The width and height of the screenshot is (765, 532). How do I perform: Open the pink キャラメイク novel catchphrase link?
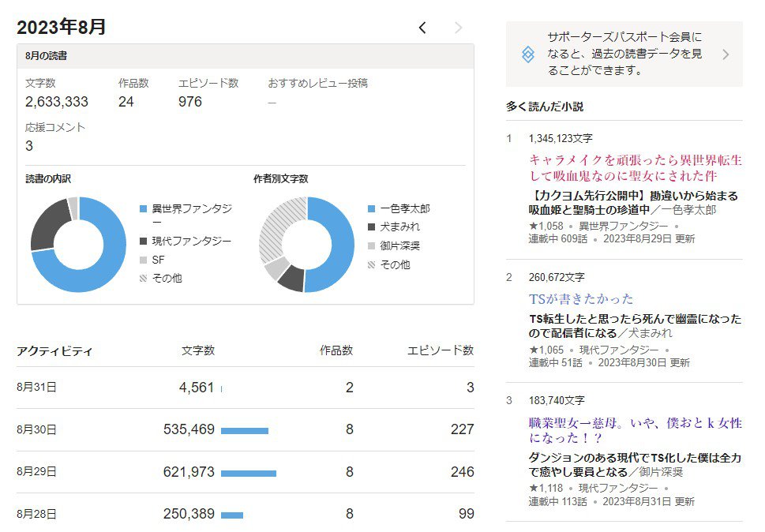[x=635, y=167]
